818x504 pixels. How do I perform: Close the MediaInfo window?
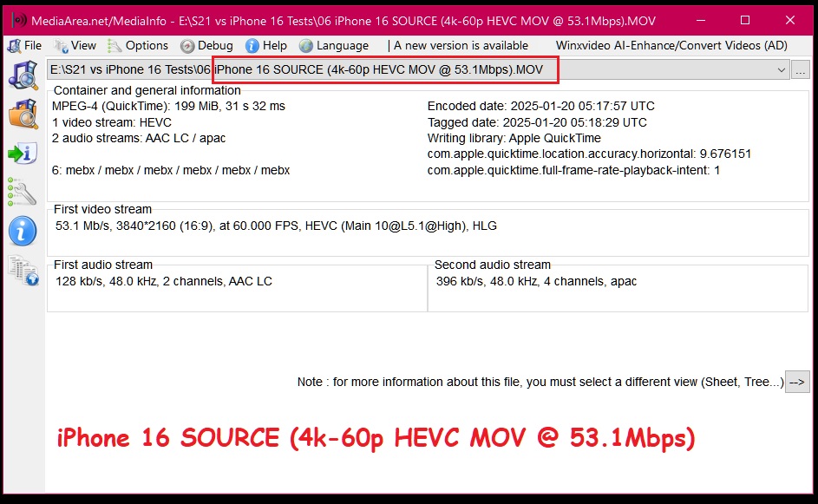[790, 20]
